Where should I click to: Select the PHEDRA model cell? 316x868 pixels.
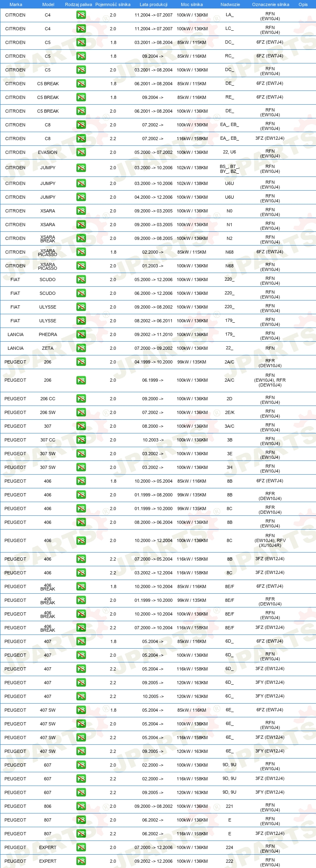pyautogui.click(x=48, y=334)
